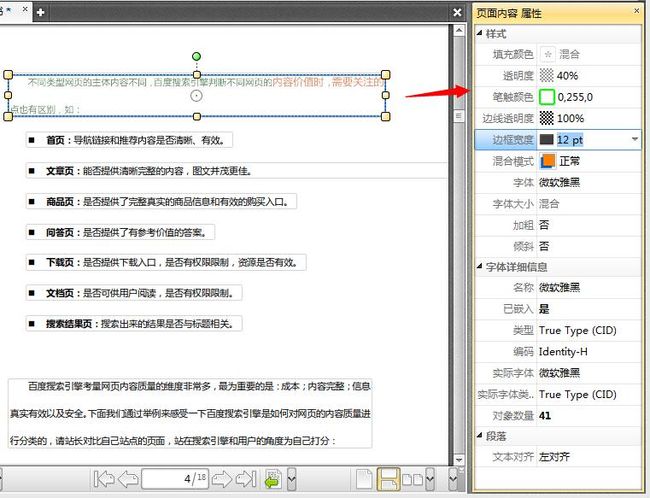Close the current document tab
The width and height of the screenshot is (650, 498).
(x=25, y=8)
